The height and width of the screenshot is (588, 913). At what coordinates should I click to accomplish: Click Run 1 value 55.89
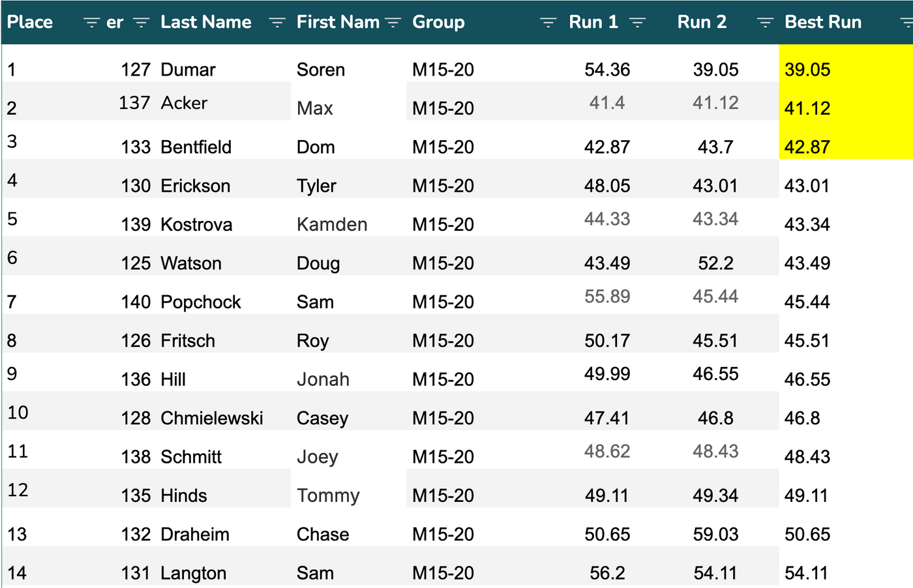tap(607, 297)
